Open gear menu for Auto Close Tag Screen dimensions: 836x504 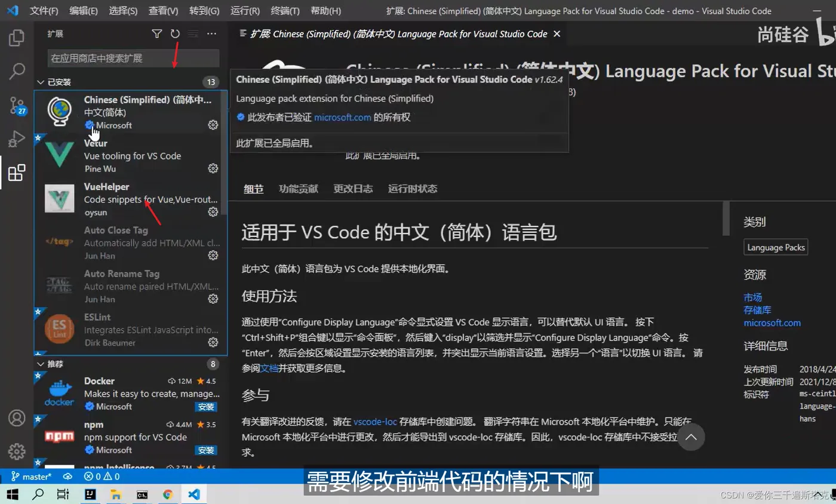pyautogui.click(x=213, y=256)
